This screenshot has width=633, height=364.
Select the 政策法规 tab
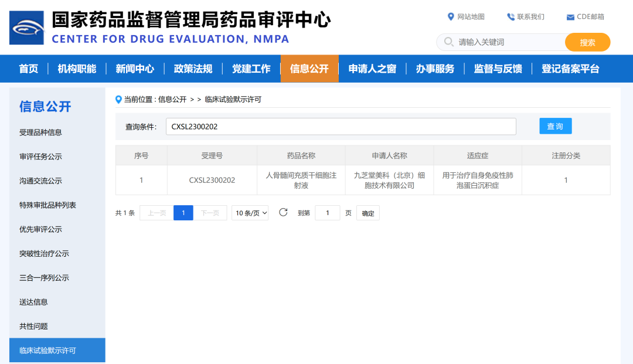click(193, 68)
